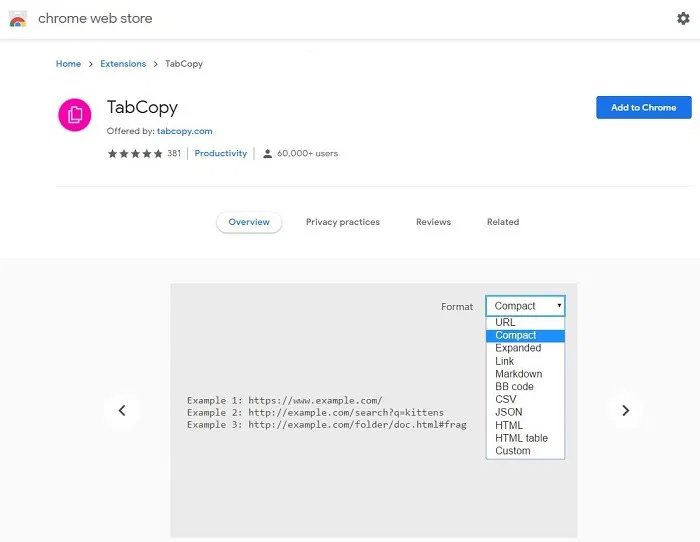Click the Add to Chrome button
Screen dimensions: 700x542
pos(644,108)
